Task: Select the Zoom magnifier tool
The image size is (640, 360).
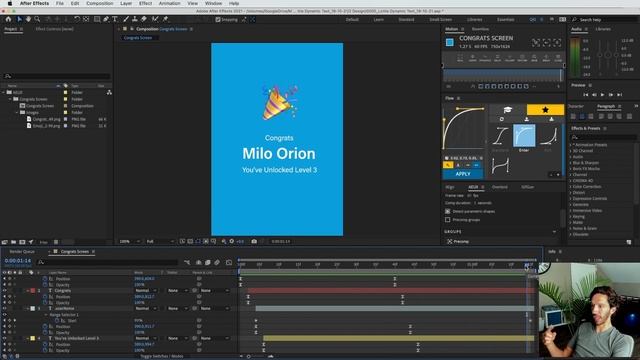Action: click(x=37, y=19)
